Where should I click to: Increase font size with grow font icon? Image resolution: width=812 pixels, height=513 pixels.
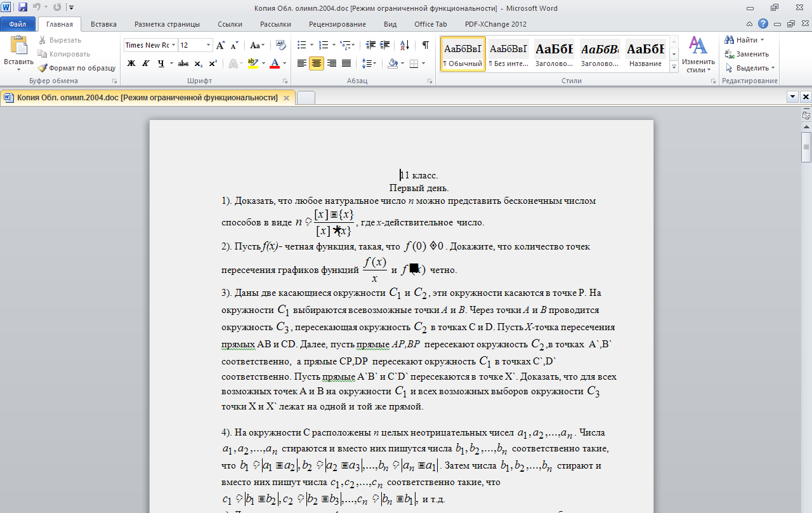221,45
